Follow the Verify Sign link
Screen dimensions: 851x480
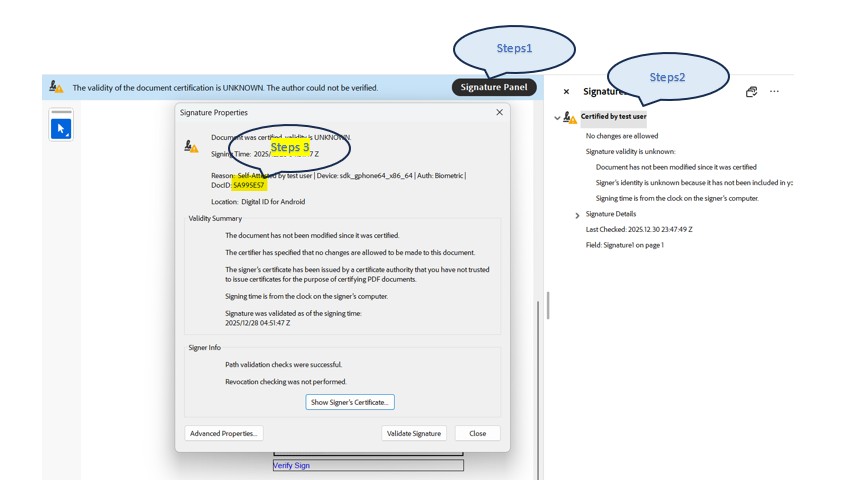click(x=291, y=465)
